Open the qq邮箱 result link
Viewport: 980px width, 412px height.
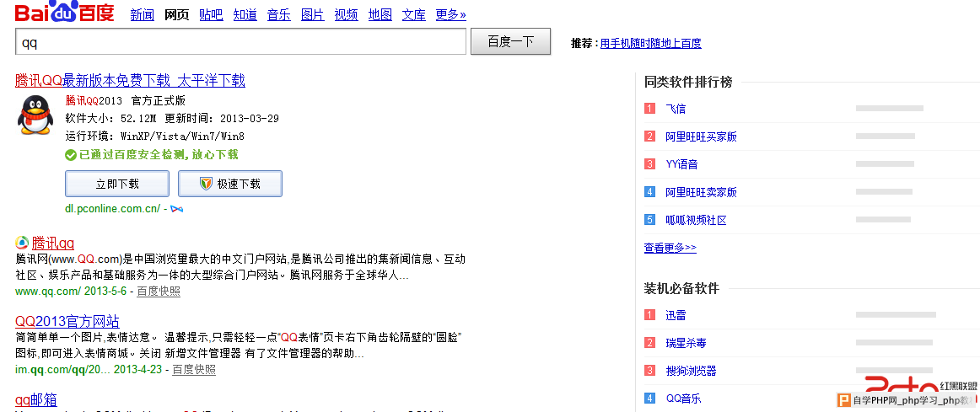pyautogui.click(x=36, y=400)
